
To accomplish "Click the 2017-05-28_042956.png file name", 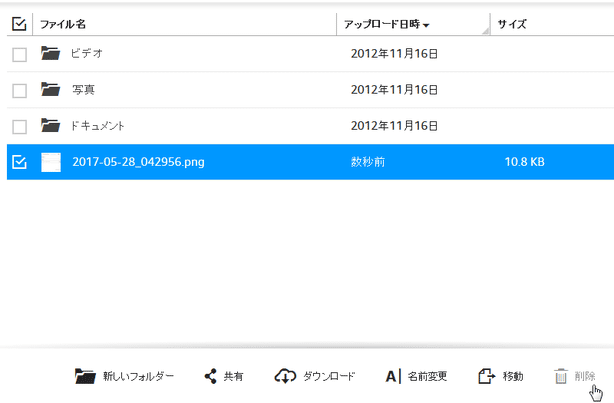I will click(x=138, y=162).
